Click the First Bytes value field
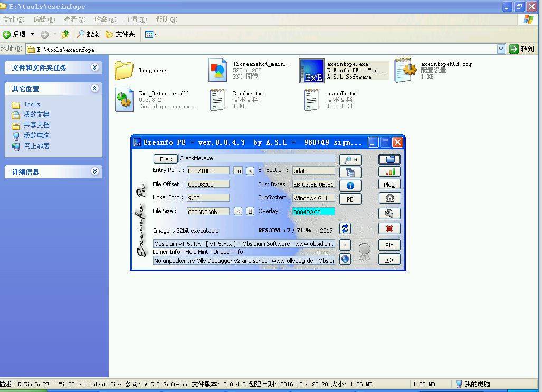 [x=313, y=184]
